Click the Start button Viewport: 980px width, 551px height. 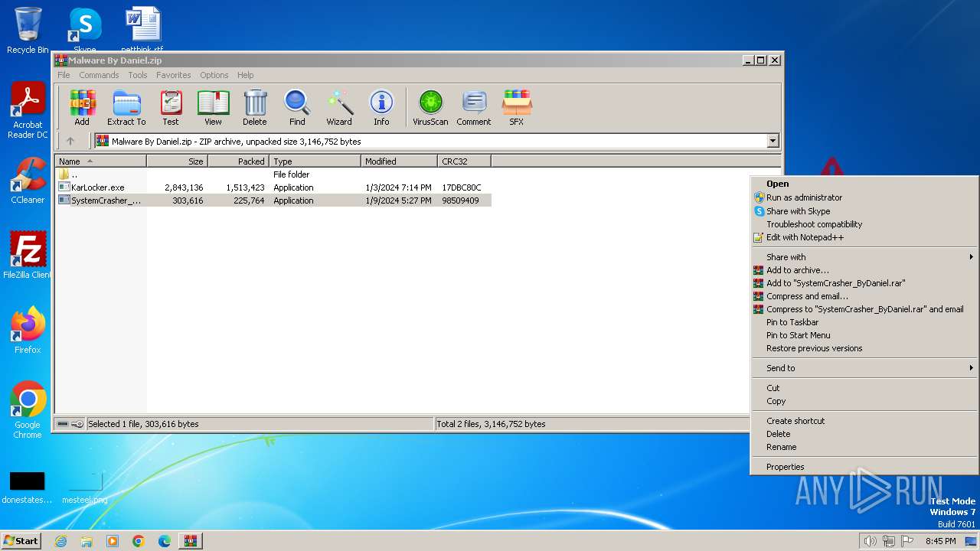[21, 541]
